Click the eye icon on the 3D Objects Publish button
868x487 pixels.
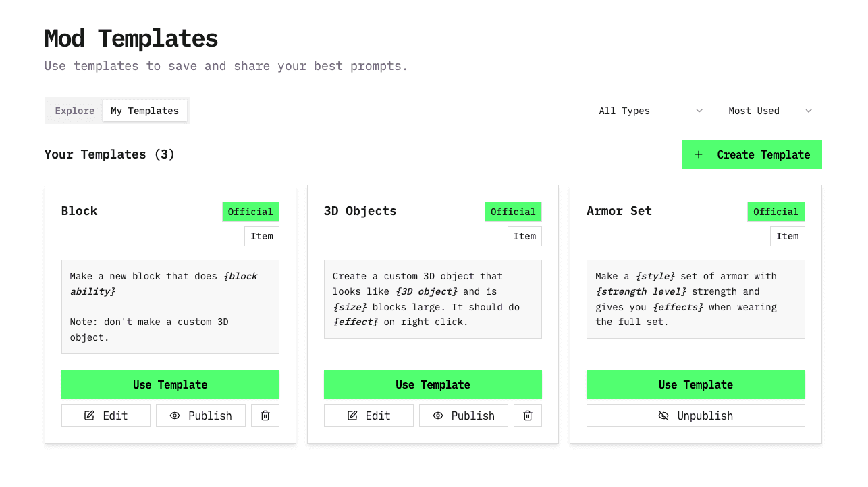[438, 416]
